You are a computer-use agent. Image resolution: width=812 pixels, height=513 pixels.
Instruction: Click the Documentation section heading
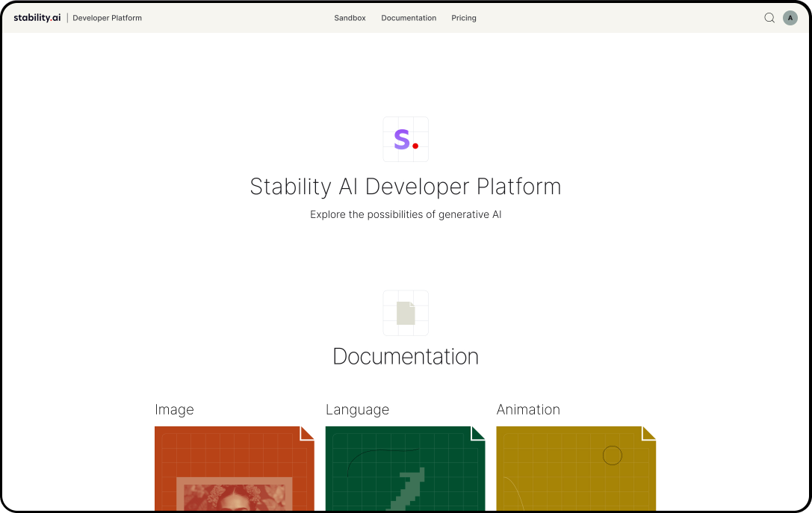click(x=406, y=356)
